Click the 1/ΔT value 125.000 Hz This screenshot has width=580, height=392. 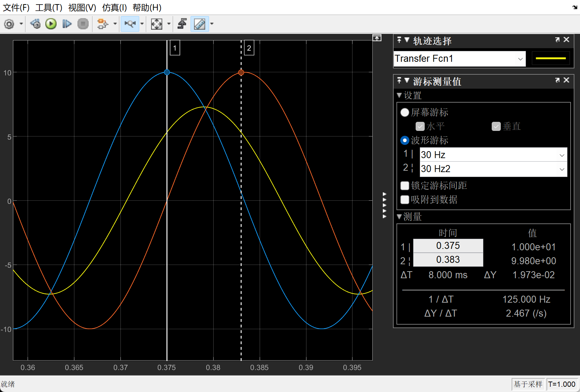[x=526, y=299]
